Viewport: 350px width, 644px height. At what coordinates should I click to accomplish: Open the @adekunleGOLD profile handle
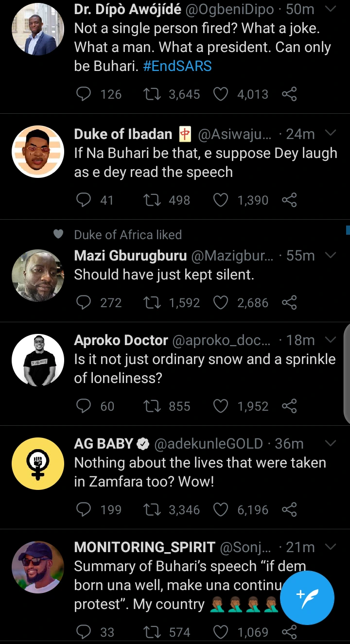pos(208,444)
